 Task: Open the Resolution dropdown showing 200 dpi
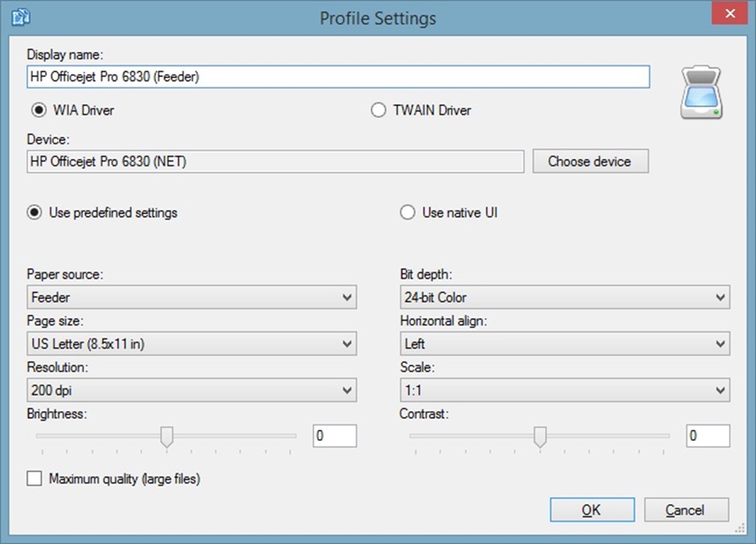tap(192, 390)
